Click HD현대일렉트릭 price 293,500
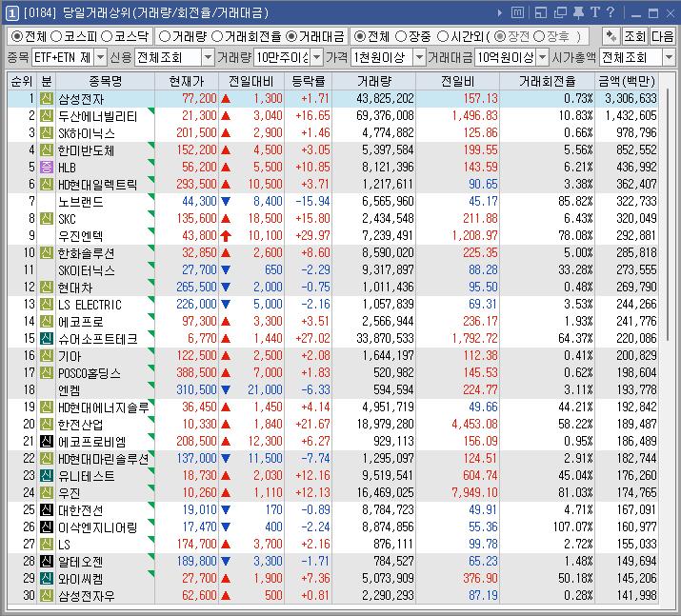Image resolution: width=681 pixels, height=616 pixels. (196, 184)
